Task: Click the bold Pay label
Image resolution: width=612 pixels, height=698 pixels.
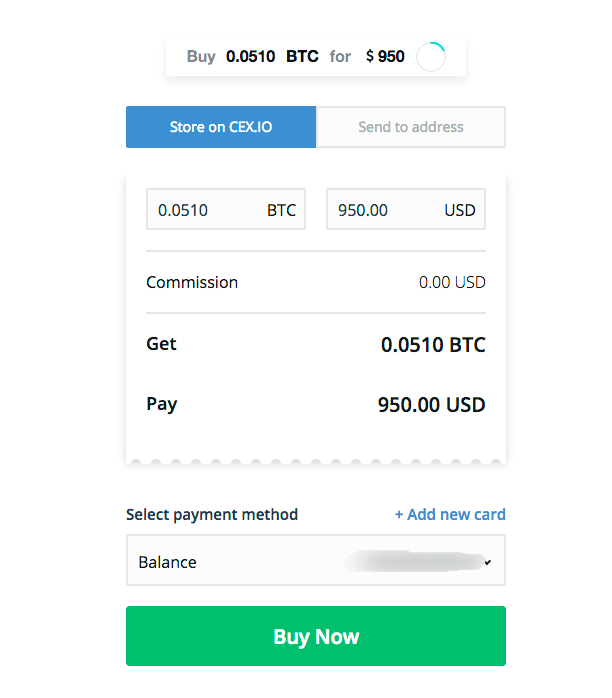Action: (x=161, y=404)
